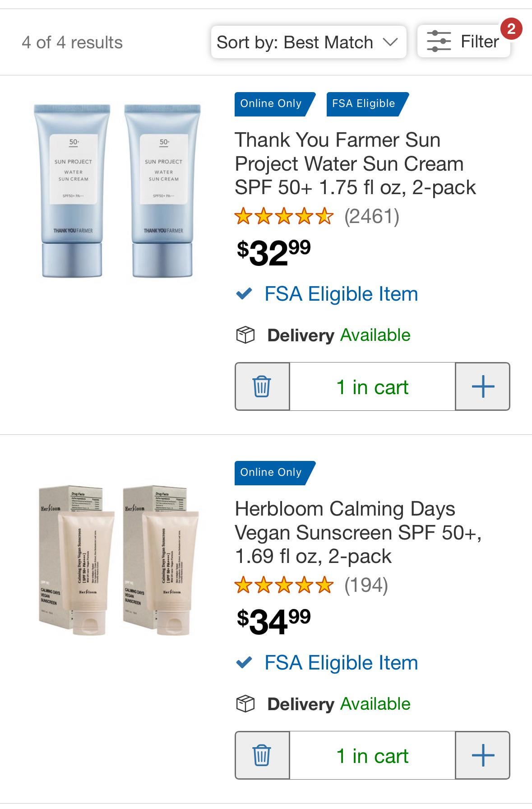Click the delivery box icon for Herbloom
The height and width of the screenshot is (809, 532).
245,704
